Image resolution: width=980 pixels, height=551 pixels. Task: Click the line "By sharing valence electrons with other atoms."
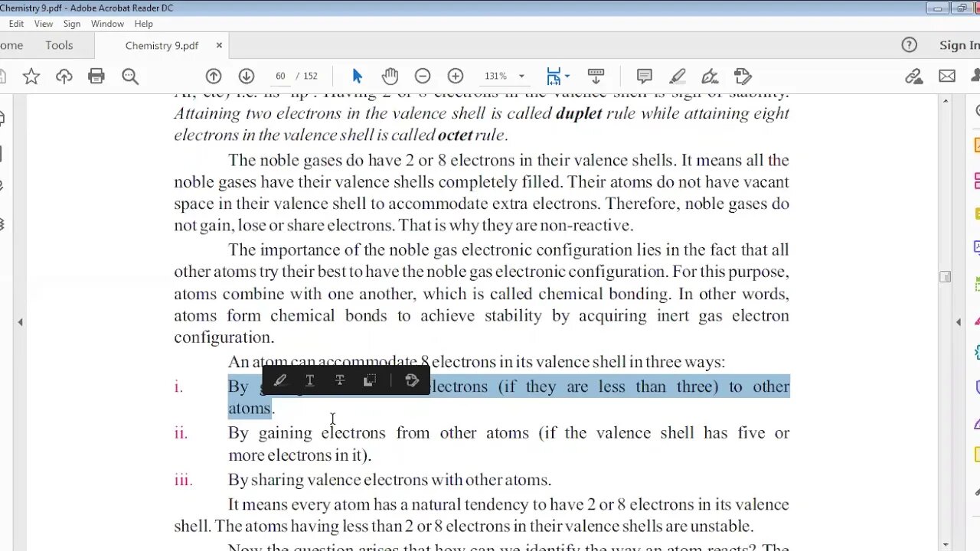tap(390, 480)
